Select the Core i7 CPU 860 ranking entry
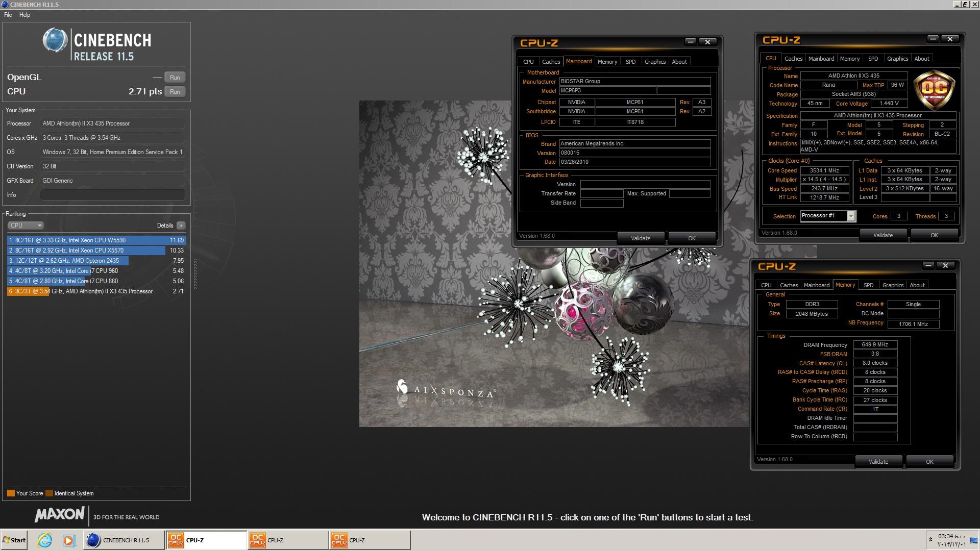The image size is (980, 551). (x=96, y=281)
